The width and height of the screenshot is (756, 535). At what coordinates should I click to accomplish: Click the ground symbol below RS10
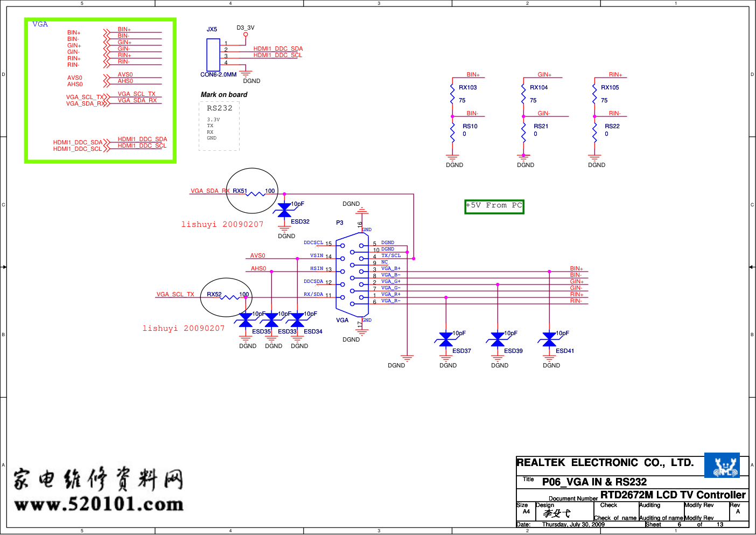[452, 158]
